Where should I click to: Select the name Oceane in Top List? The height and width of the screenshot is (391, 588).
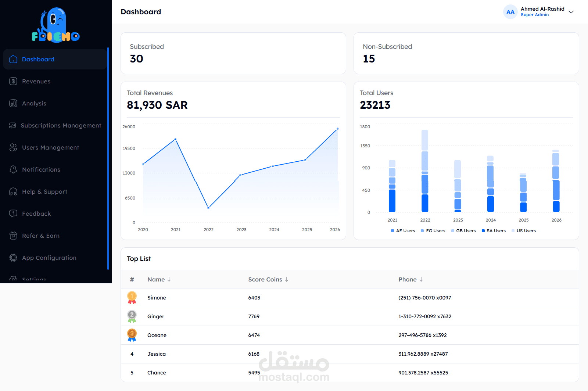(157, 335)
